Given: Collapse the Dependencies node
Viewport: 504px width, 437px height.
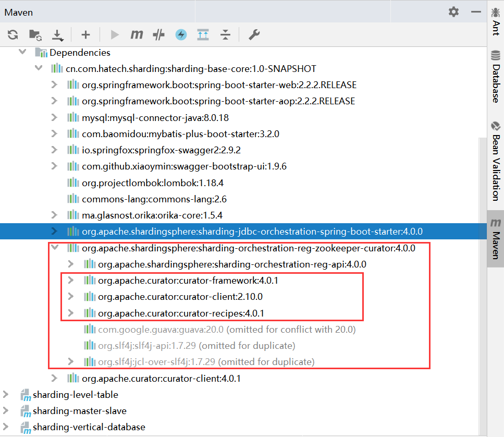Looking at the screenshot, I should coord(22,52).
